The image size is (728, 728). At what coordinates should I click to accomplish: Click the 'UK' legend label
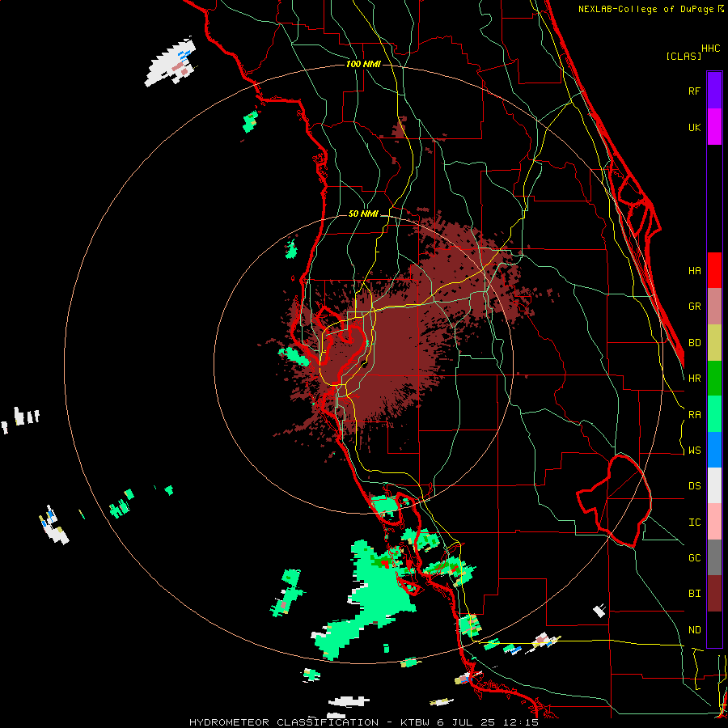point(694,127)
